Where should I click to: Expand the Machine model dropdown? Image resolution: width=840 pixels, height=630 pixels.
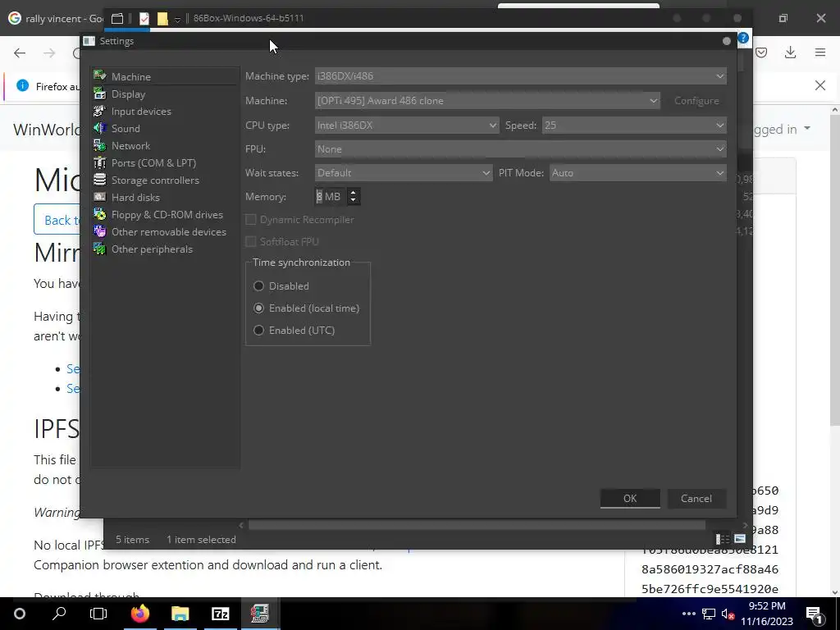click(x=487, y=101)
